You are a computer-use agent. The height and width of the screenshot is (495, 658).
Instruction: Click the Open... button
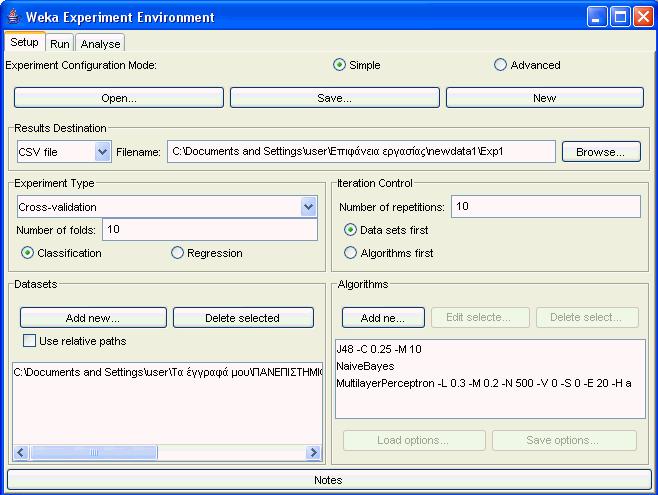pyautogui.click(x=119, y=98)
